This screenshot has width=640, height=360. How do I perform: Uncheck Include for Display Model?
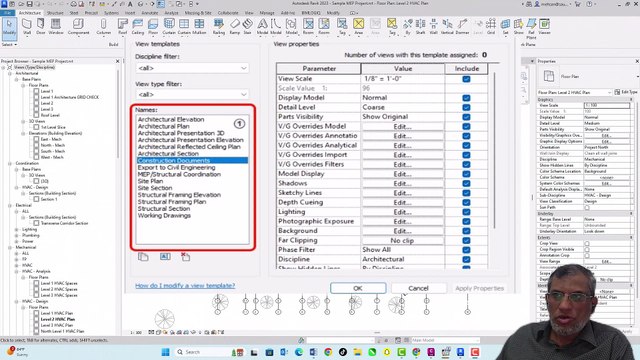(466, 98)
